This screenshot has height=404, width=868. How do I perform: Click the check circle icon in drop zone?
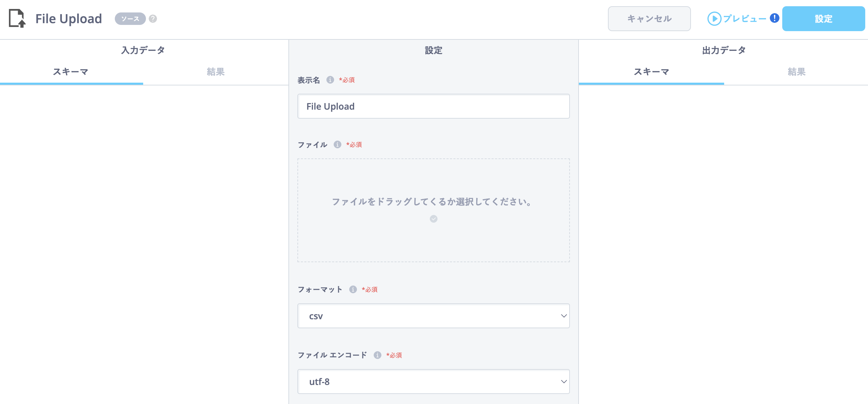(434, 219)
